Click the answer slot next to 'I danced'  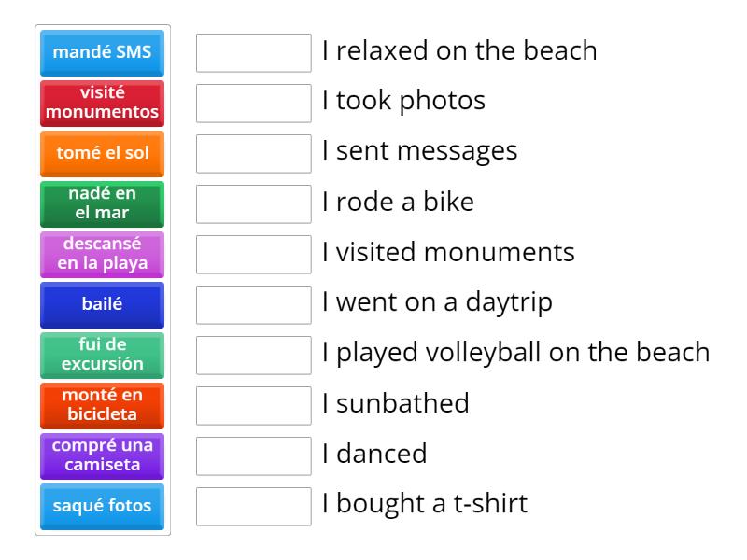point(254,456)
